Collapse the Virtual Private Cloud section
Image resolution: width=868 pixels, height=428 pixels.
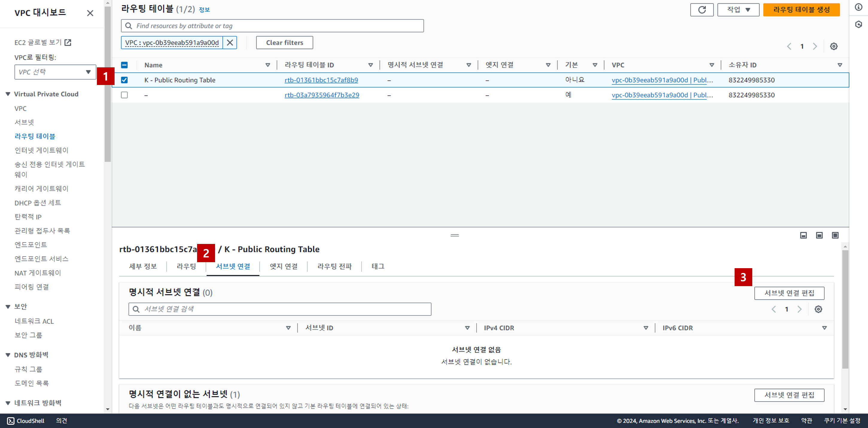(8, 94)
